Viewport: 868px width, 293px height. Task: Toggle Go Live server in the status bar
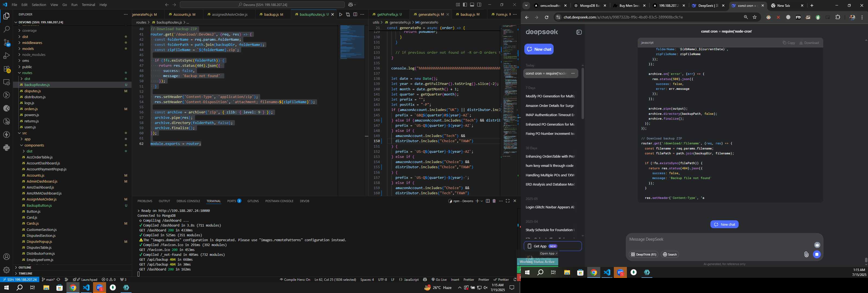(x=439, y=279)
